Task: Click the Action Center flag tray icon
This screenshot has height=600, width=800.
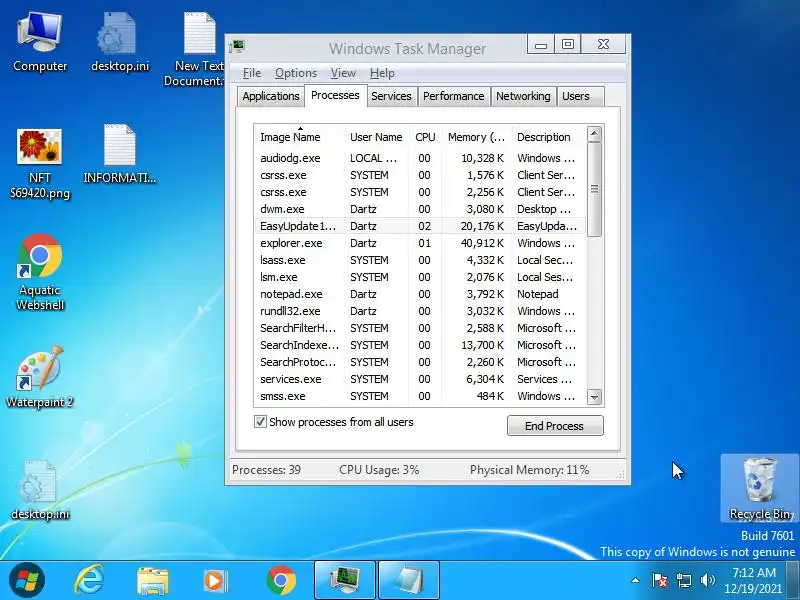Action: coord(660,580)
